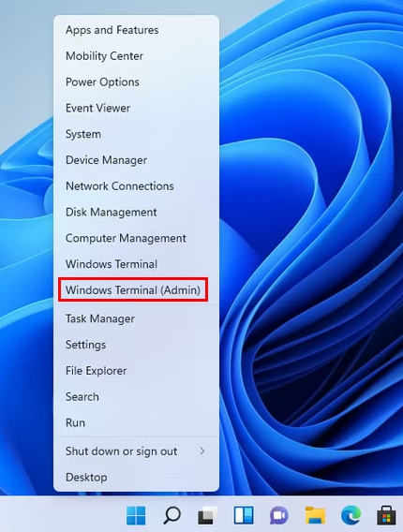
Task: Open Device Manager from the menu
Action: point(136,160)
